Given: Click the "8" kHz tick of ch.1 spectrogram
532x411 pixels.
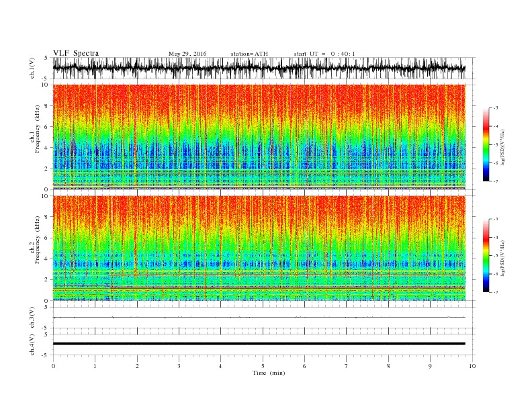Looking at the screenshot, I should point(46,106).
